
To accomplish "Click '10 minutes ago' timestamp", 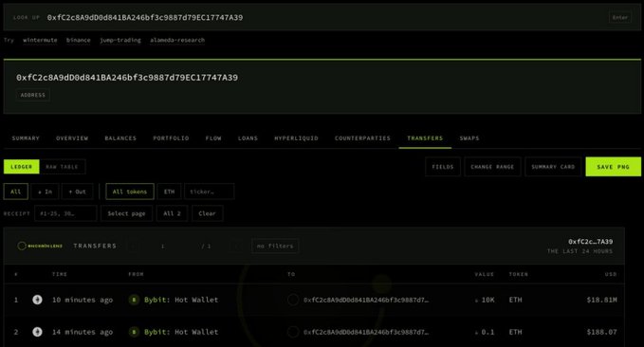I will tap(83, 300).
